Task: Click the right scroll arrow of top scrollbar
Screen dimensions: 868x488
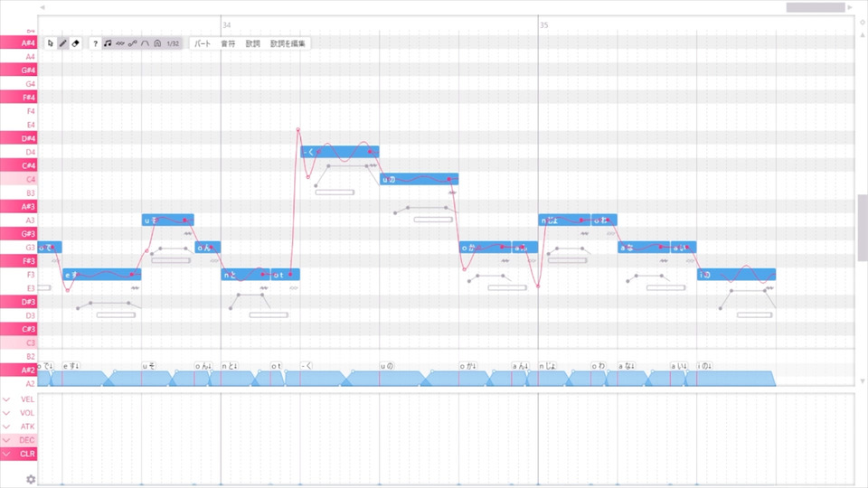Action: click(850, 7)
